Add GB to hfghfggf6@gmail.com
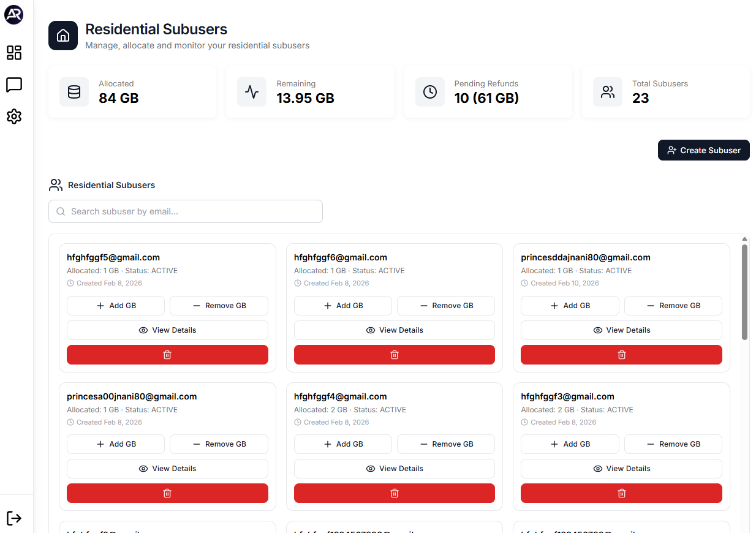The height and width of the screenshot is (533, 756). [x=343, y=306]
